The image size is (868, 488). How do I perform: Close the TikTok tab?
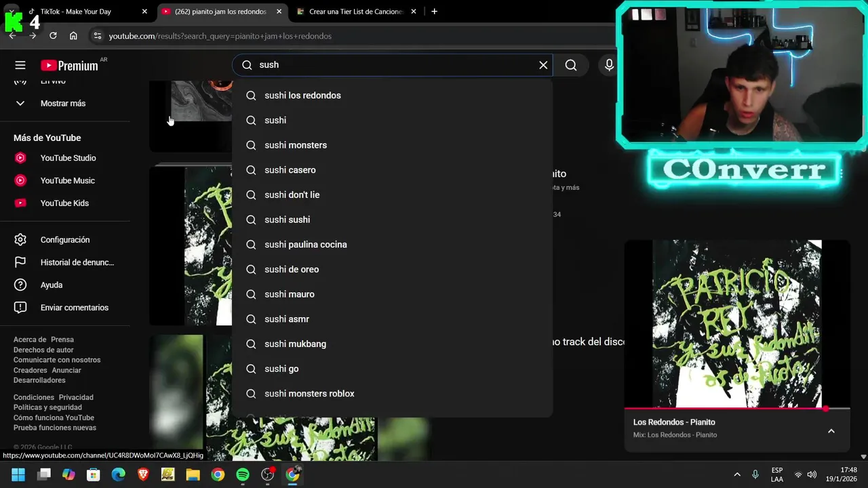tap(144, 12)
